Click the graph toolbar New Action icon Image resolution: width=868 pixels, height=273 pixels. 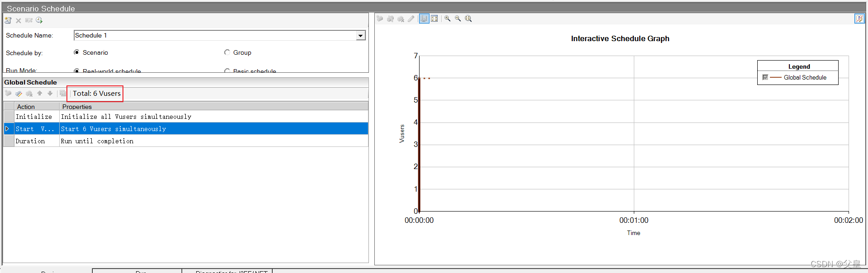pyautogui.click(x=380, y=19)
